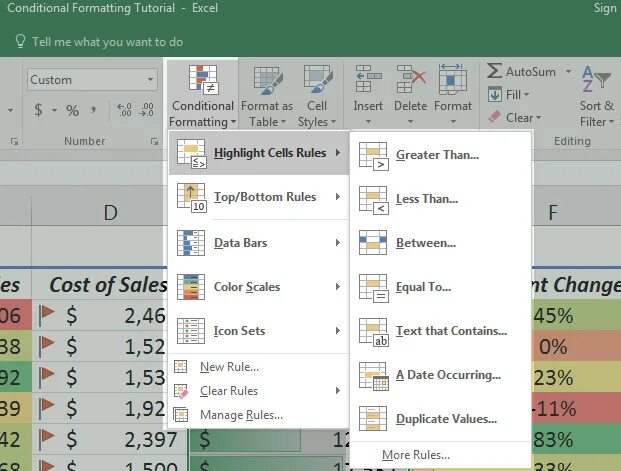Expand Fill dropdown arrow

click(526, 95)
